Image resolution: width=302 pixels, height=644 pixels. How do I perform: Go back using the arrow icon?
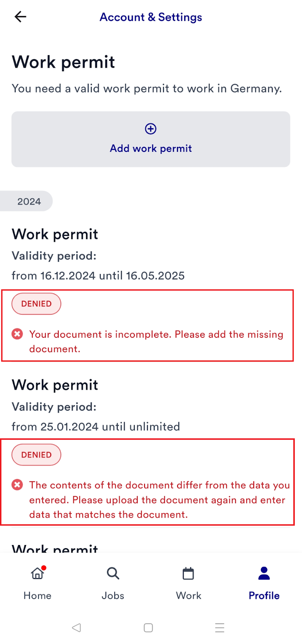(20, 17)
